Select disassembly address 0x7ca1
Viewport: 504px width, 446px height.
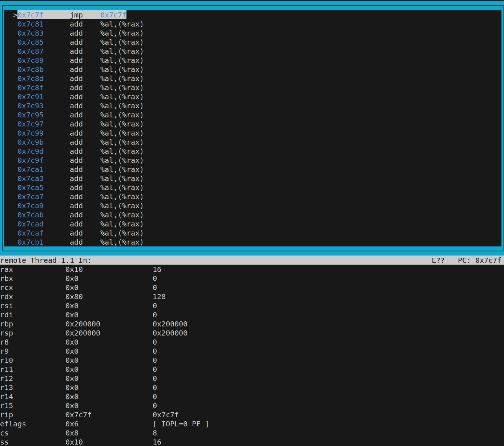[x=31, y=169]
